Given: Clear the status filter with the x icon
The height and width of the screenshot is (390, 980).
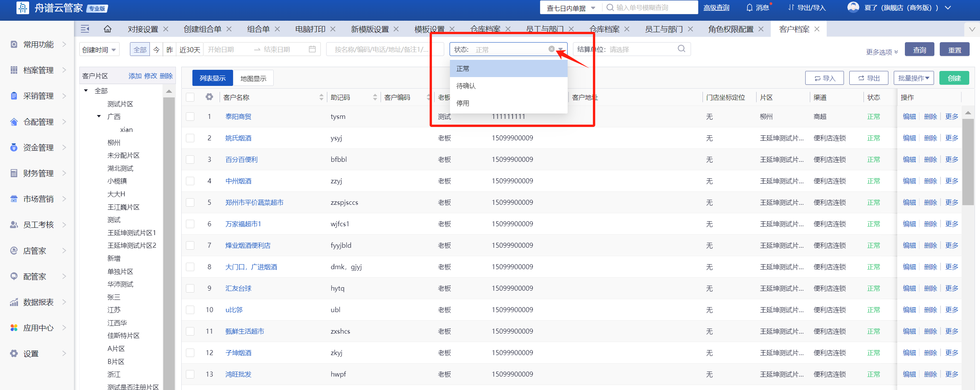Looking at the screenshot, I should coord(551,49).
